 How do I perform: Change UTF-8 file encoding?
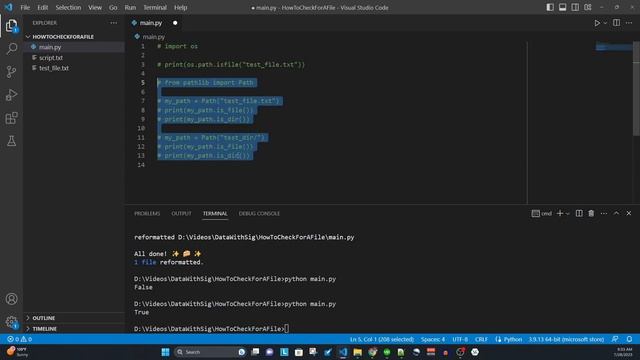pos(460,339)
